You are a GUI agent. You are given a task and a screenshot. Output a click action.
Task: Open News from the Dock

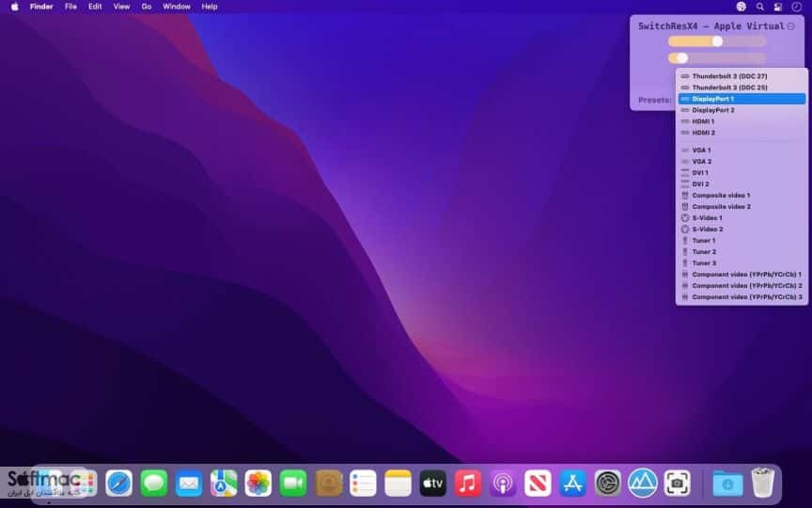tap(538, 484)
